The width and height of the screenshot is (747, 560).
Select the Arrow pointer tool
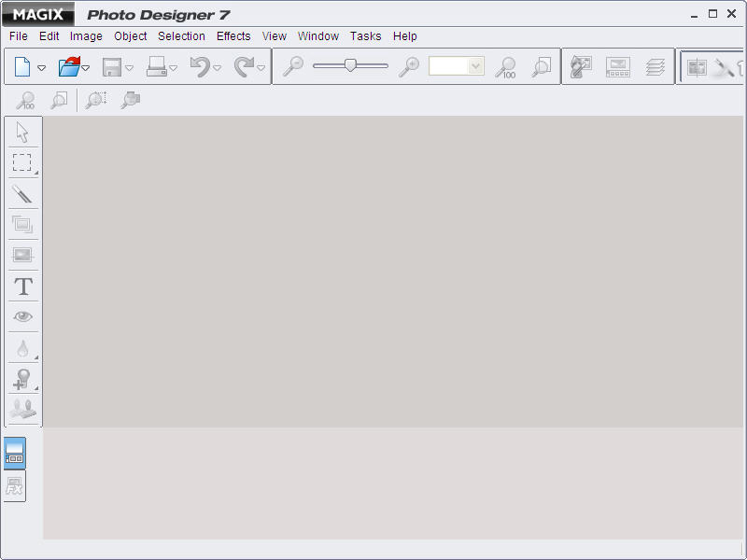point(22,133)
